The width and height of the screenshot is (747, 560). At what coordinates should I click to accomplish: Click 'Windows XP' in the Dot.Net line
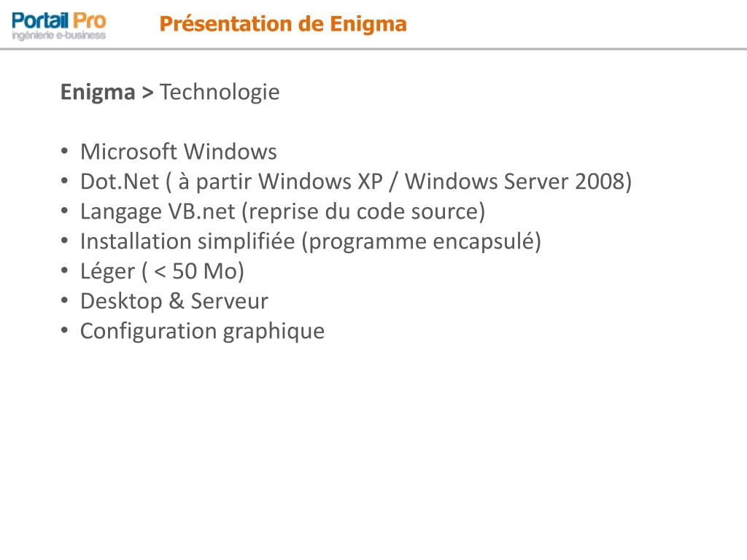(x=321, y=182)
